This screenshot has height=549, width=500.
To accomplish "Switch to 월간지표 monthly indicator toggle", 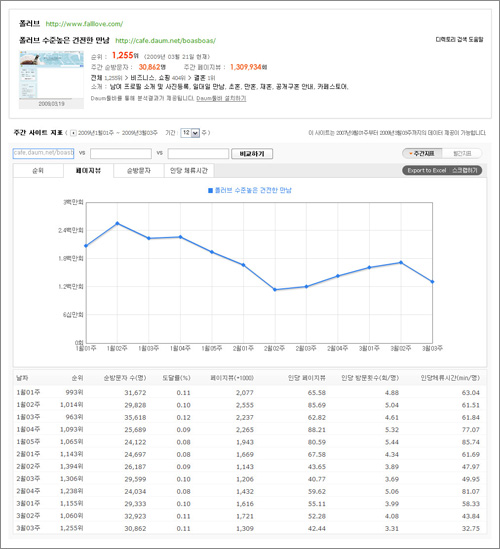I will (x=462, y=153).
